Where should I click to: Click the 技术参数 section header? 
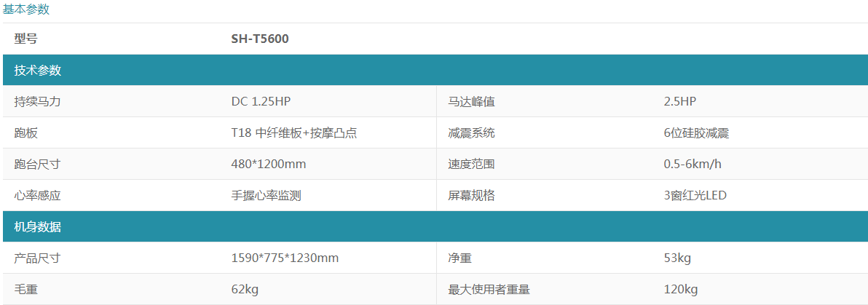pos(434,71)
